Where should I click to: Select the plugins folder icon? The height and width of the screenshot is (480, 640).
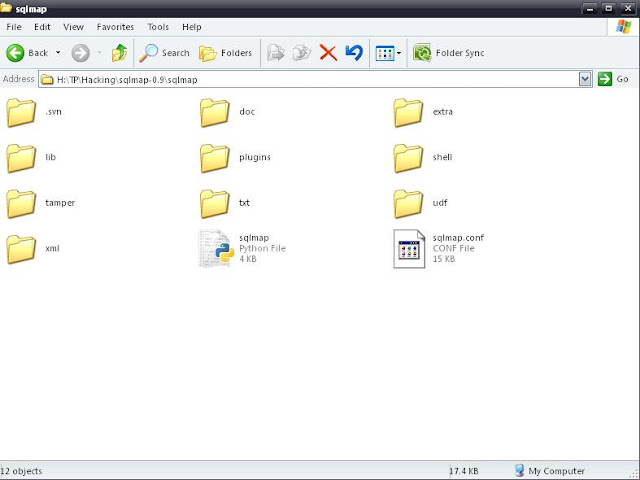pyautogui.click(x=215, y=158)
